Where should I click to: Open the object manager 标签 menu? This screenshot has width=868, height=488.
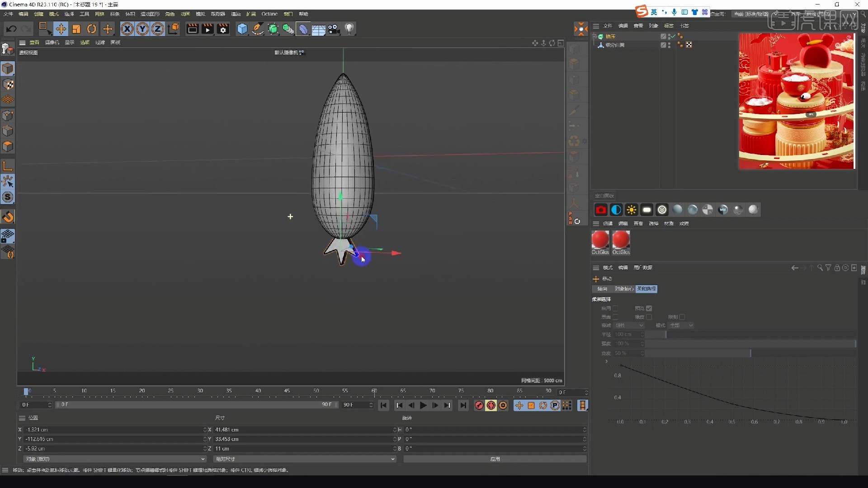point(669,26)
